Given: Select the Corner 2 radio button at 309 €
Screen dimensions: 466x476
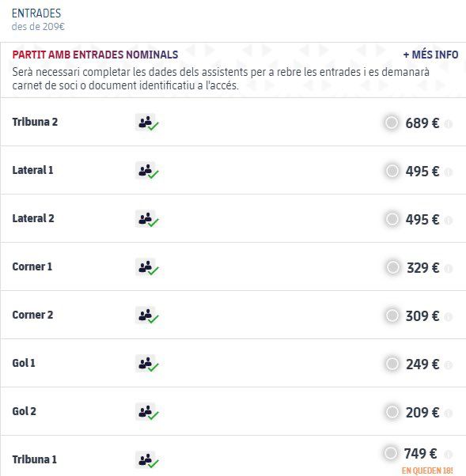Looking at the screenshot, I should (392, 315).
